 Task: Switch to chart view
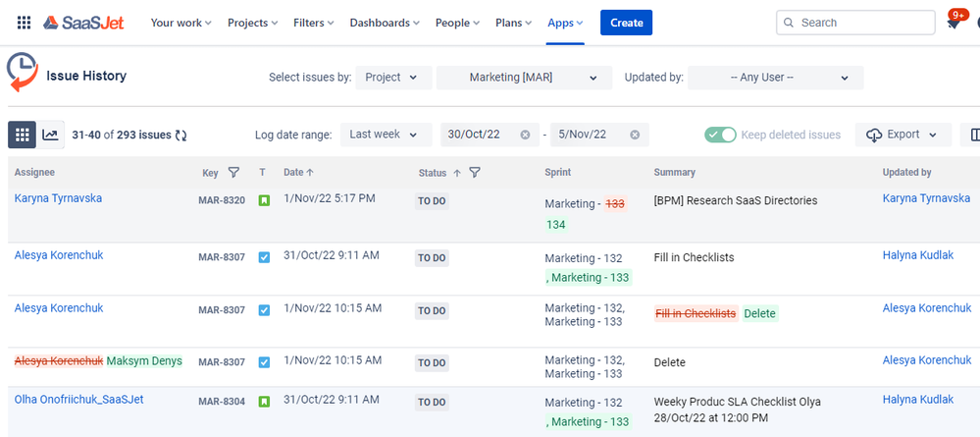(50, 135)
